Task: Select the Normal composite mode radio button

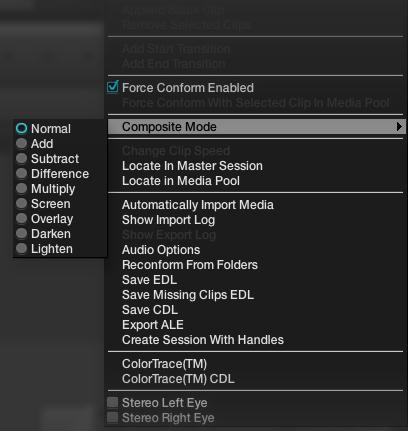Action: [21, 128]
